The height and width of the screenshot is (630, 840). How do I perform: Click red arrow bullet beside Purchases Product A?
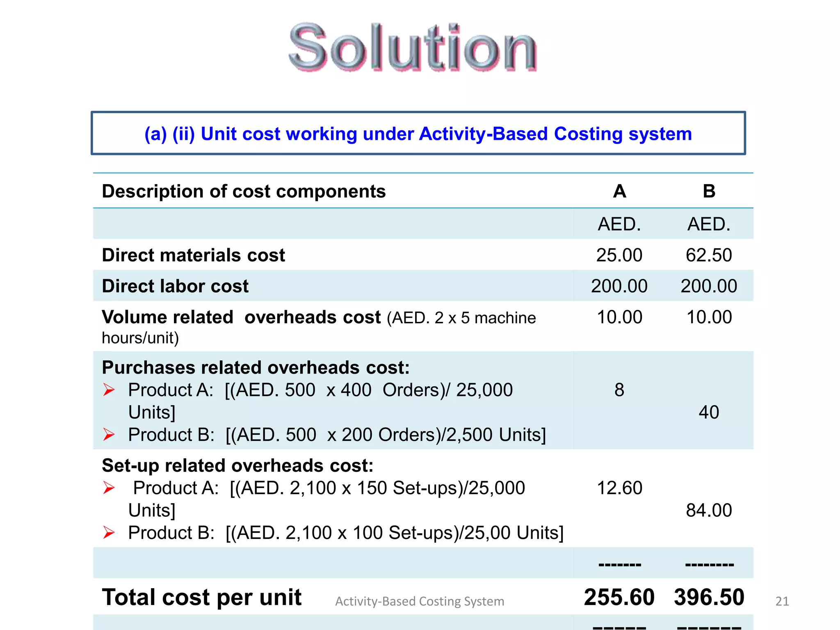[x=109, y=390]
